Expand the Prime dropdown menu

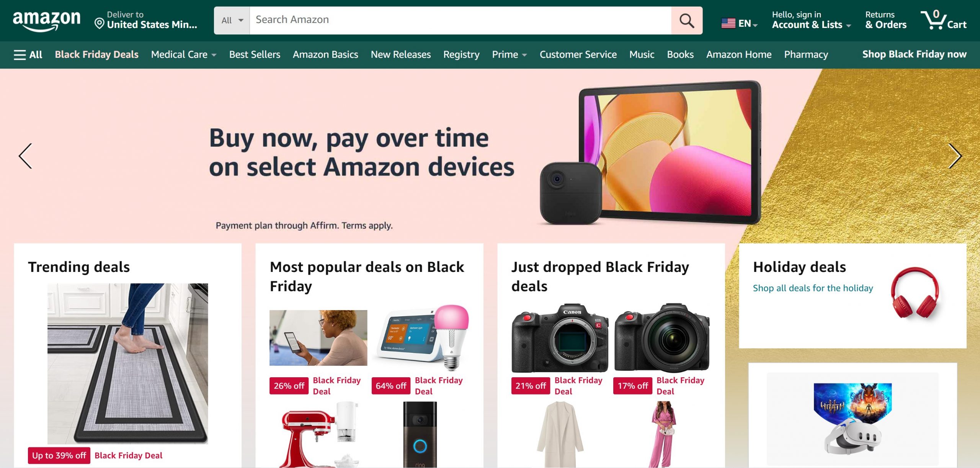click(510, 55)
